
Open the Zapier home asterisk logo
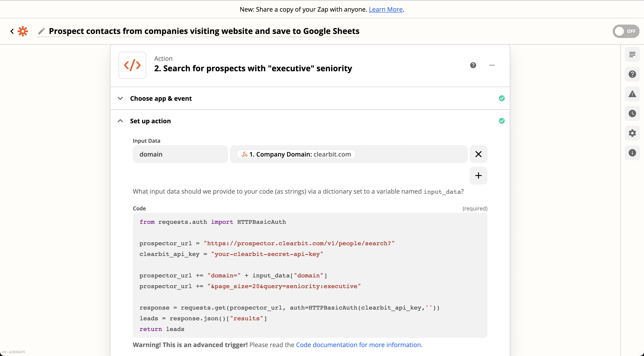click(23, 31)
